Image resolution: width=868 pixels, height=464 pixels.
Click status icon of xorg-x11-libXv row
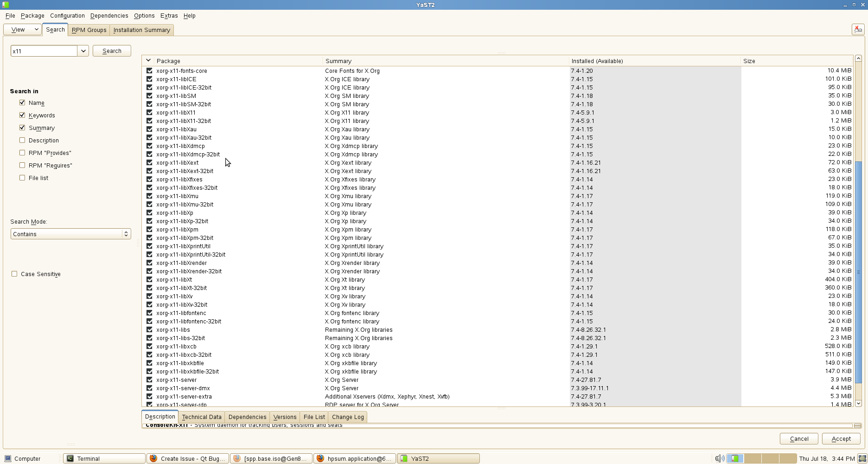(x=149, y=296)
